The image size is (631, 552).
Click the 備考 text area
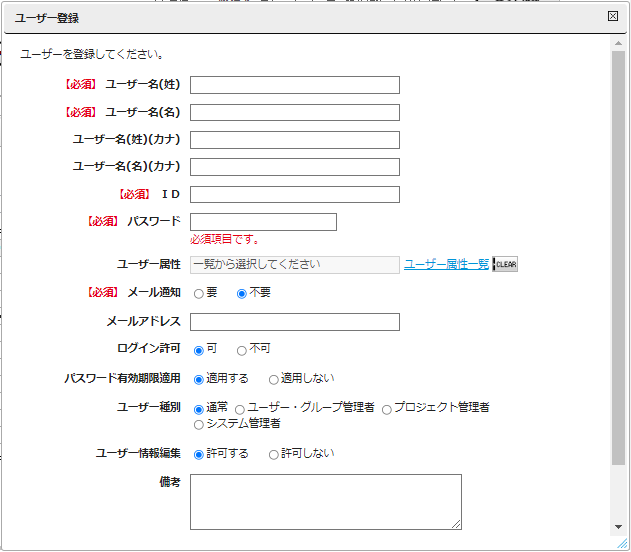pyautogui.click(x=326, y=502)
